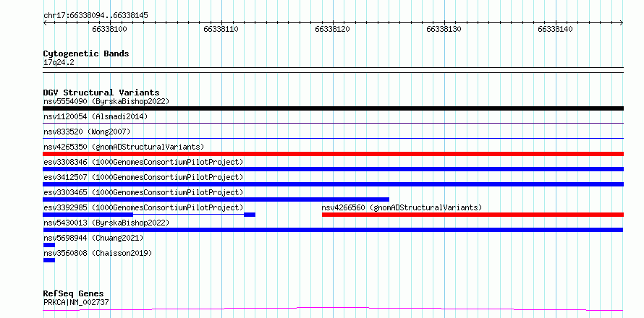Click the small blue nsv3560808 block
The width and height of the screenshot is (644, 318).
49,260
